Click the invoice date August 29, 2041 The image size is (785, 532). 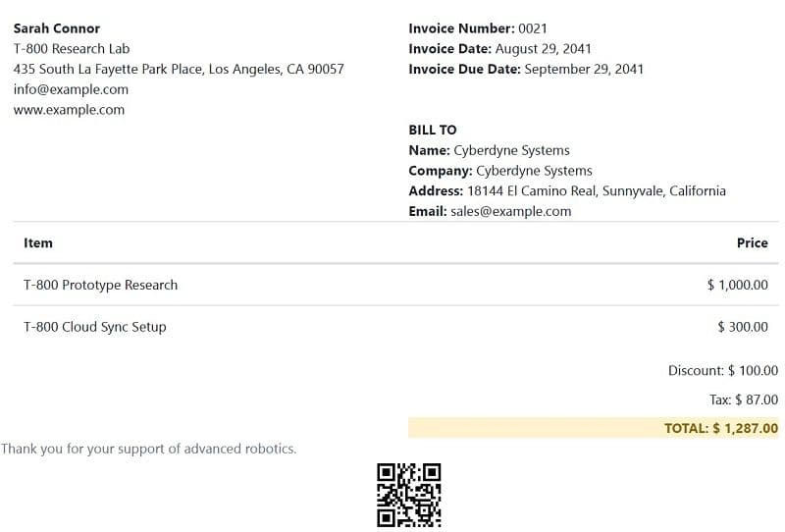[x=543, y=49]
